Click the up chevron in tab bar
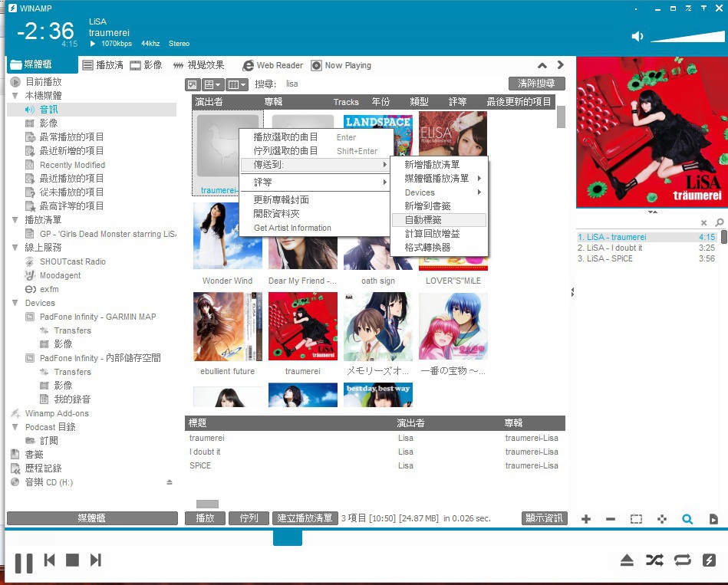Screen dimensions: 728x585 [x=542, y=65]
